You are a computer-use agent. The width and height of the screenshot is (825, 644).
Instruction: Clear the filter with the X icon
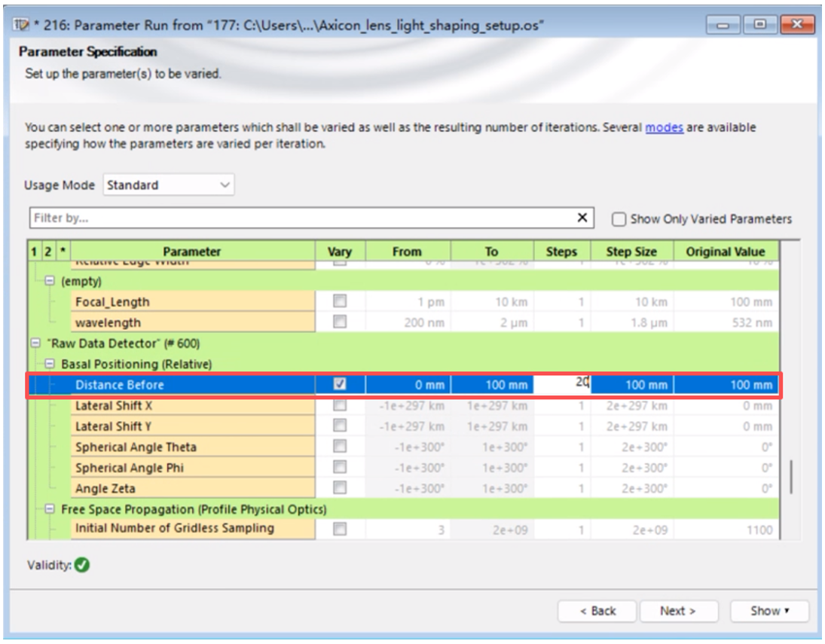click(582, 218)
